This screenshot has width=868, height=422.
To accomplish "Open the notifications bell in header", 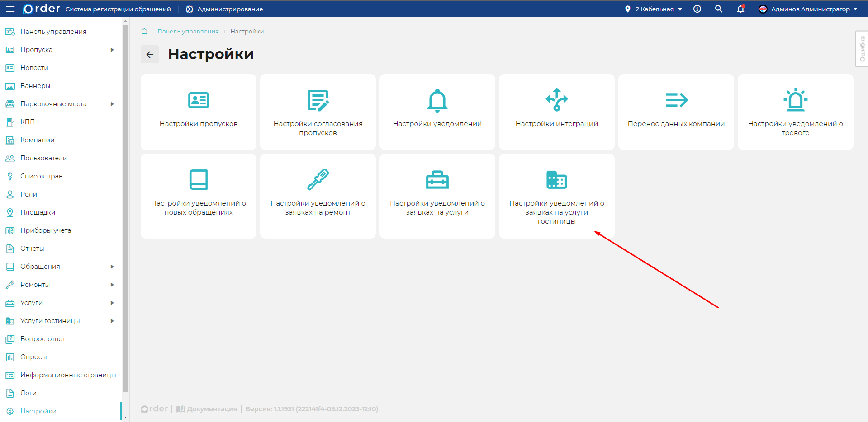I will point(740,9).
